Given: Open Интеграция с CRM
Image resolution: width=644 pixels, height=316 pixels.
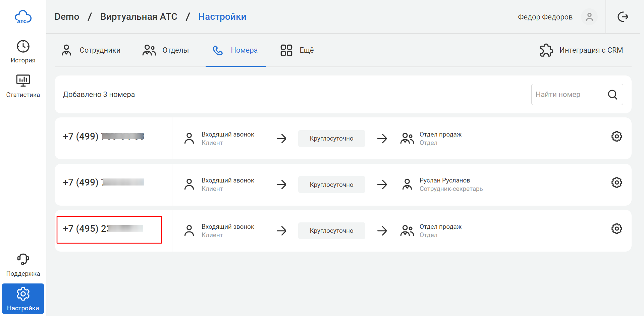Looking at the screenshot, I should coord(581,50).
